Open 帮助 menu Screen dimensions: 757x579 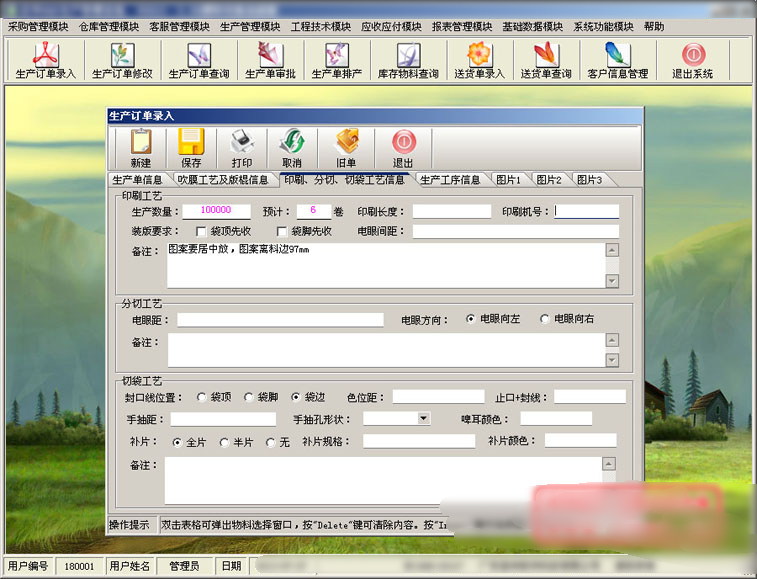(654, 27)
